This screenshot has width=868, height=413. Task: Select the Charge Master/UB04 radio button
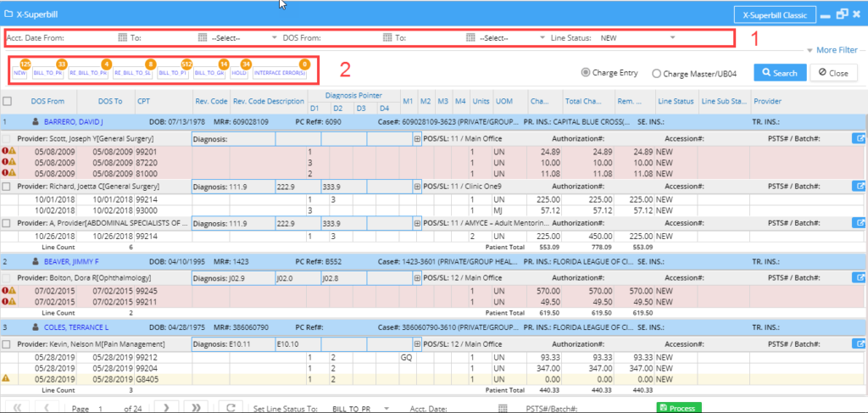pos(657,73)
